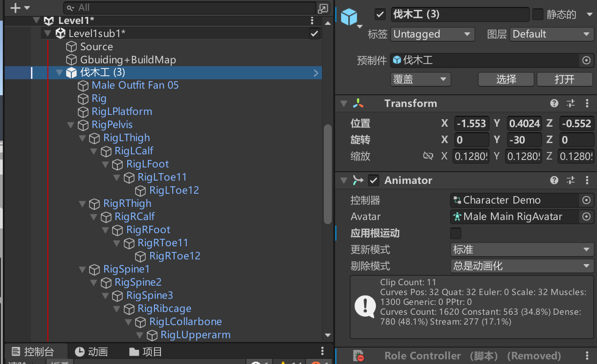The width and height of the screenshot is (597, 364).
Task: Click the Animator component icon
Action: click(x=357, y=180)
